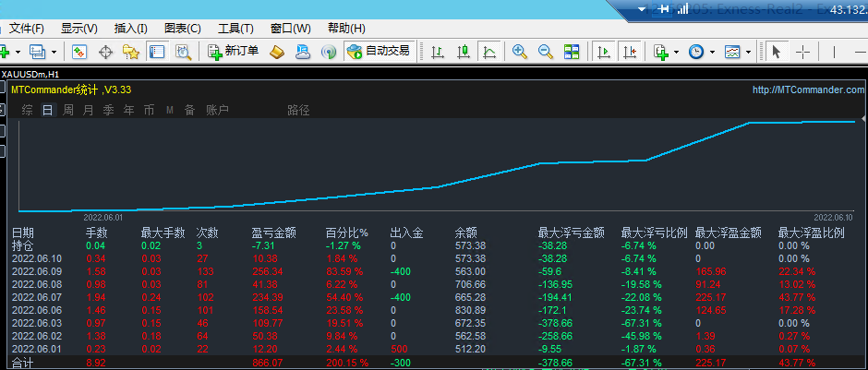Toggle chart shift from right border

(630, 52)
